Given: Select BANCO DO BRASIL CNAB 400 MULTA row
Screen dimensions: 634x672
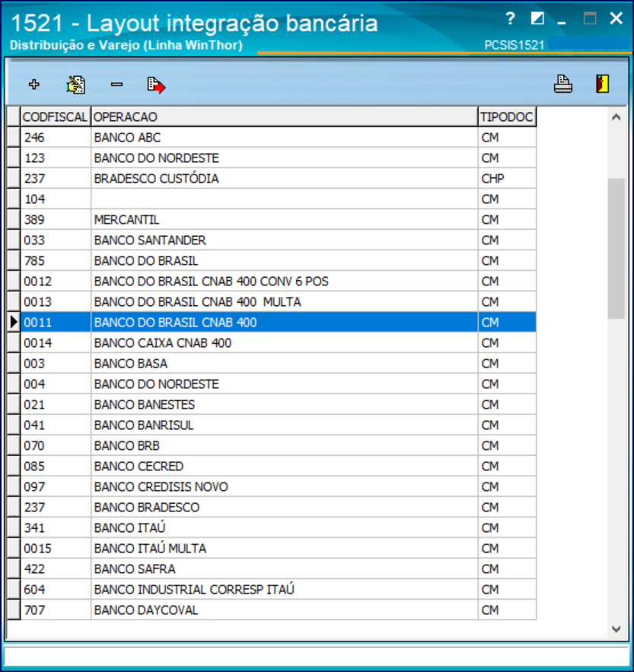Looking at the screenshot, I should point(279,302).
